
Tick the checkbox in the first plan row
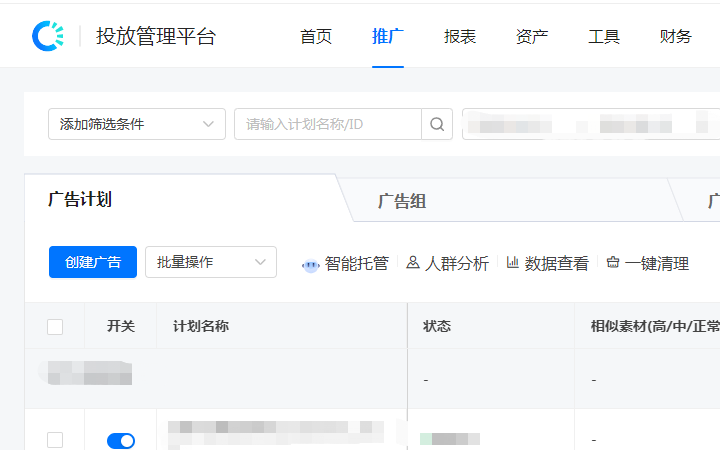point(55,440)
